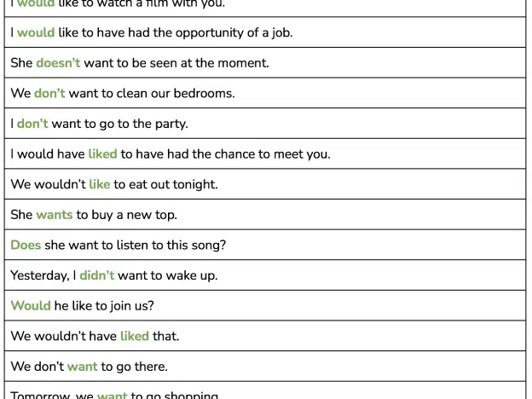Click the green "don't" before "want to clean"
Viewport: 532px width, 399px height.
[x=49, y=93]
